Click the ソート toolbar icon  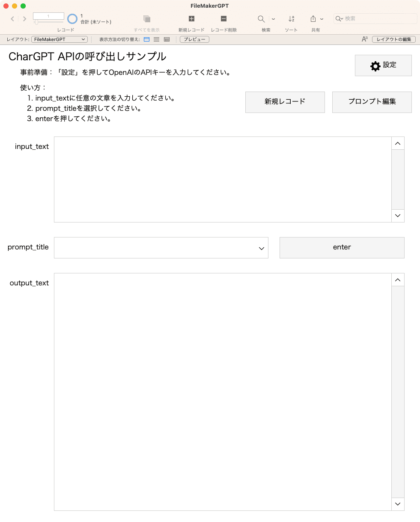click(x=291, y=19)
